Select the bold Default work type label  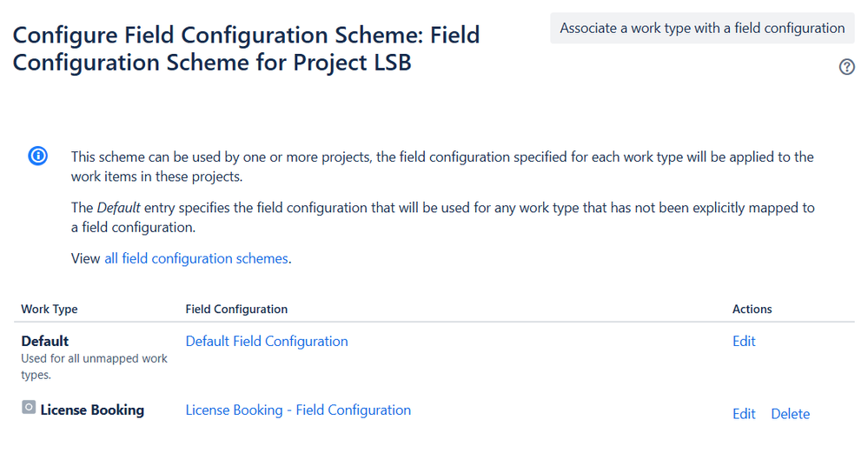pos(45,341)
